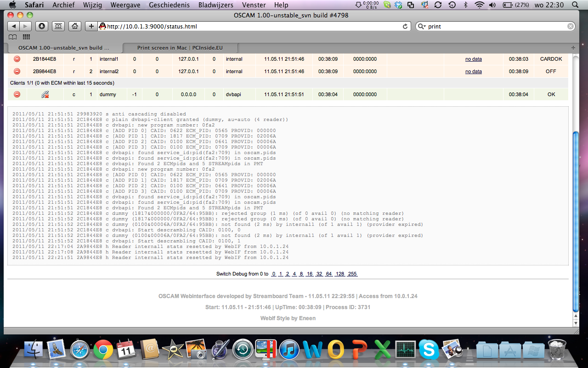588x368 pixels.
Task: Open the Top Sites toolbar button
Action: click(x=58, y=26)
